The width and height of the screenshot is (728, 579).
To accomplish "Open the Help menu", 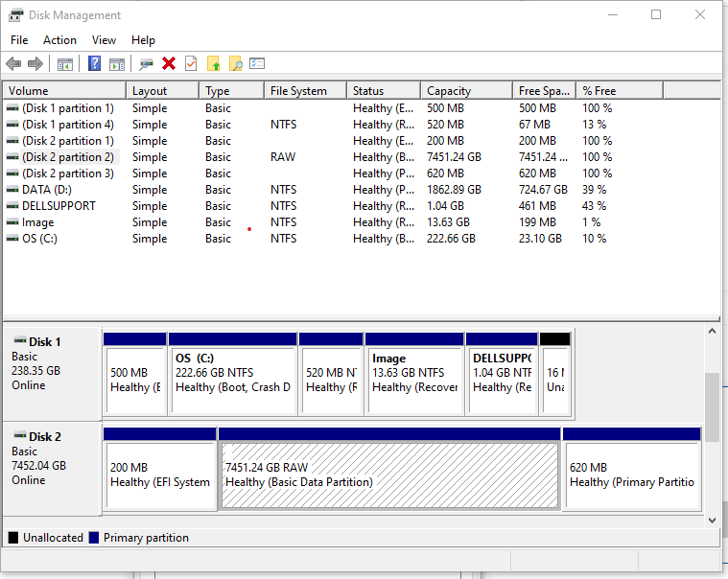I will pyautogui.click(x=143, y=40).
